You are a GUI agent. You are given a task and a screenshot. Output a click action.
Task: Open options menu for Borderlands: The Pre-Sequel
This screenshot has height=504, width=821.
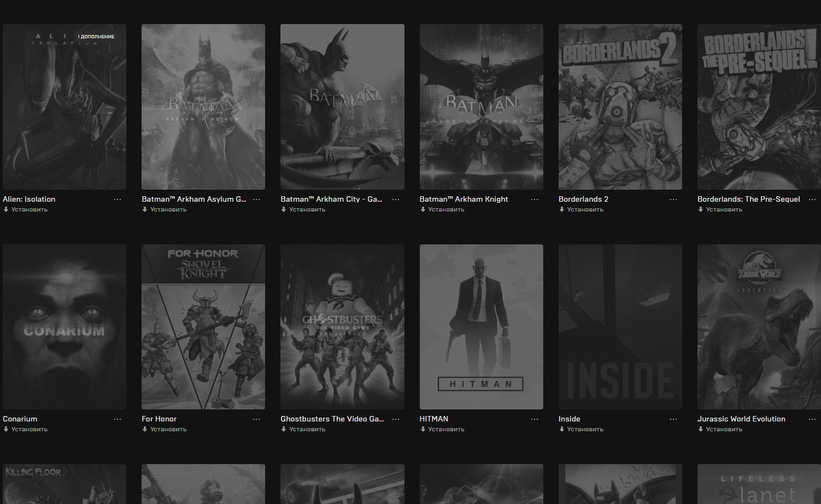tap(812, 200)
